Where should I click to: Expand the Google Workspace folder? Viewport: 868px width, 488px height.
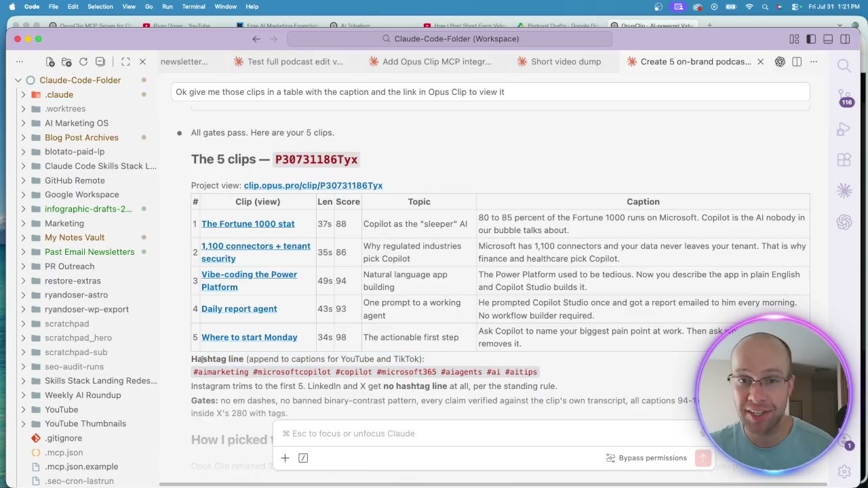(x=24, y=195)
